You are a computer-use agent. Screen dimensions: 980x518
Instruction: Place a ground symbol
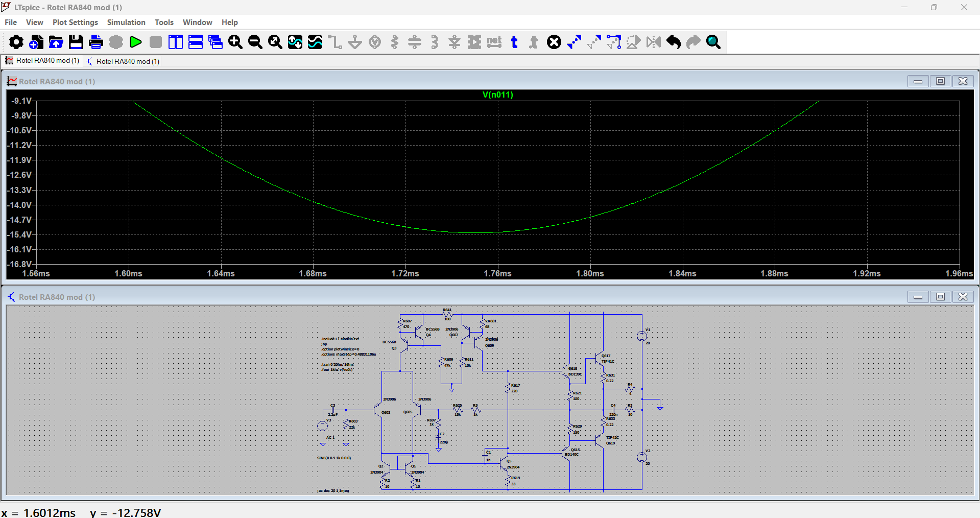354,42
